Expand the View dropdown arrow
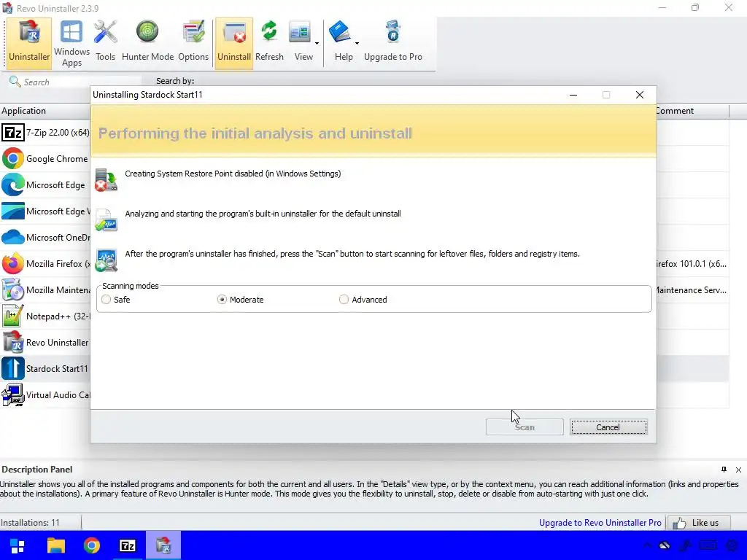Screen dimensions: 747x560 [x=317, y=43]
